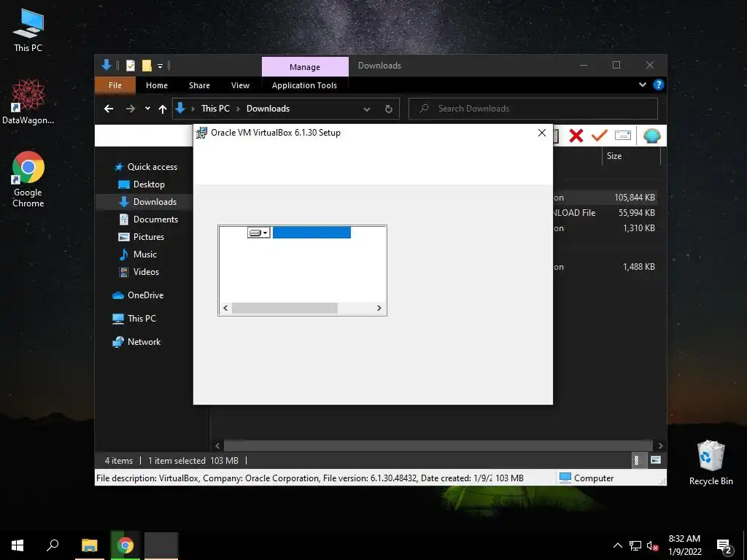
Task: Open the File ribbon tab
Action: coord(115,85)
